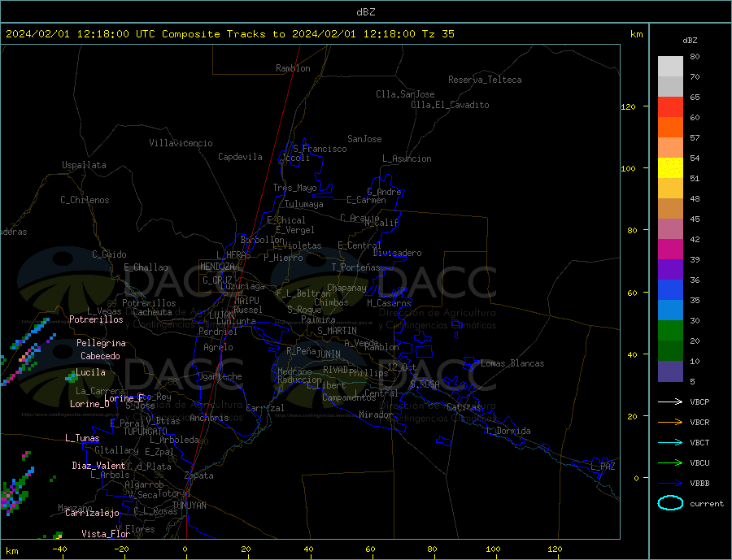This screenshot has width=732, height=560.
Task: Select the blue 36 dBZ color swatch
Action: (670, 290)
